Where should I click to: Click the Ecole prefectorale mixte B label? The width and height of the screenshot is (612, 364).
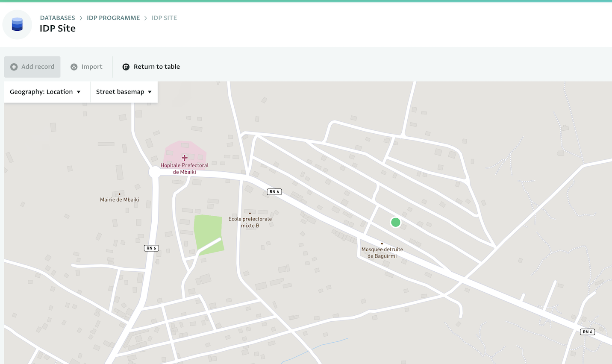coord(250,222)
